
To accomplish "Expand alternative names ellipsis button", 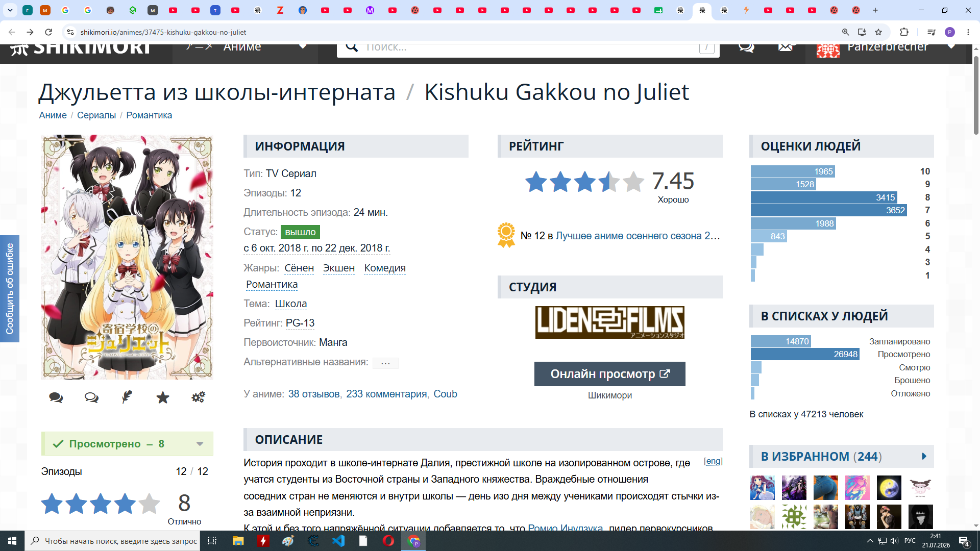I will point(385,363).
